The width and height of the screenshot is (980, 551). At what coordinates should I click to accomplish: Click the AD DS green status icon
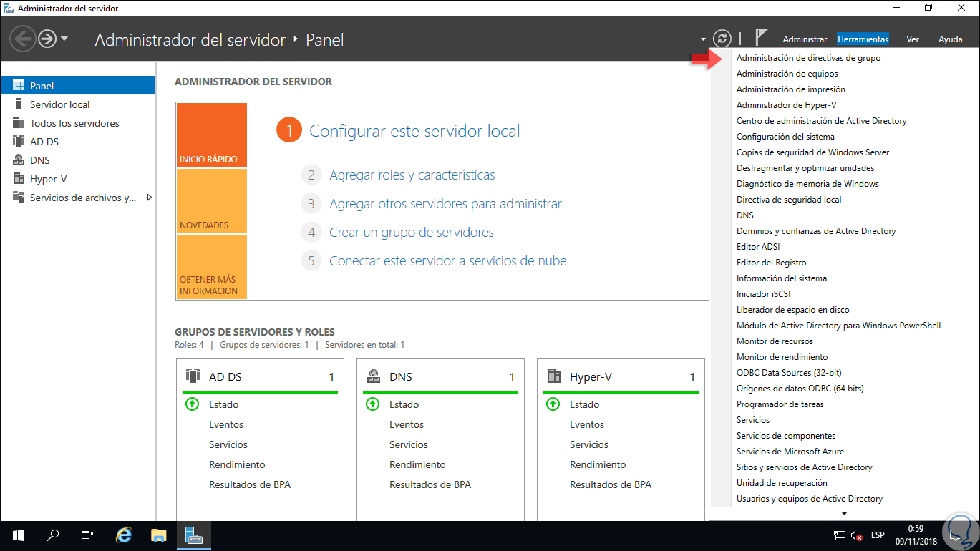click(x=192, y=404)
